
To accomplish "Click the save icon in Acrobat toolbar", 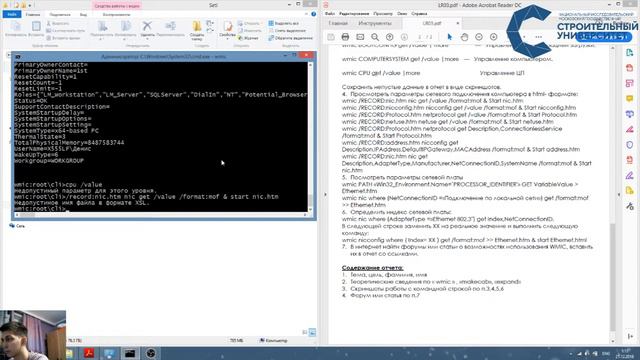I will [331, 37].
